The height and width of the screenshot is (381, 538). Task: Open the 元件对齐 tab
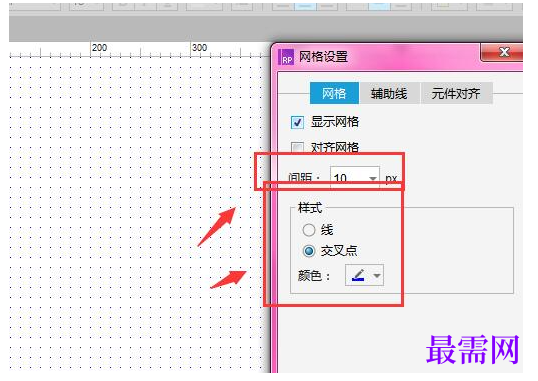click(456, 93)
